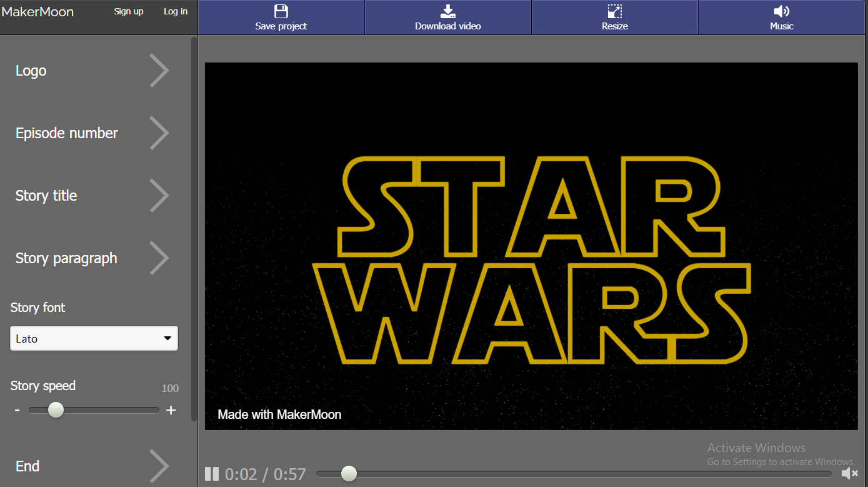
Task: Select the Episode number menu label
Action: click(67, 133)
